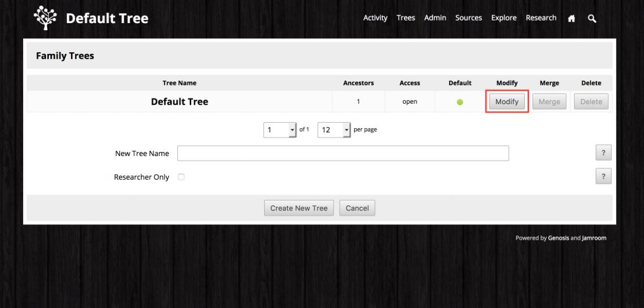
Task: Select the Admin menu item
Action: click(435, 18)
